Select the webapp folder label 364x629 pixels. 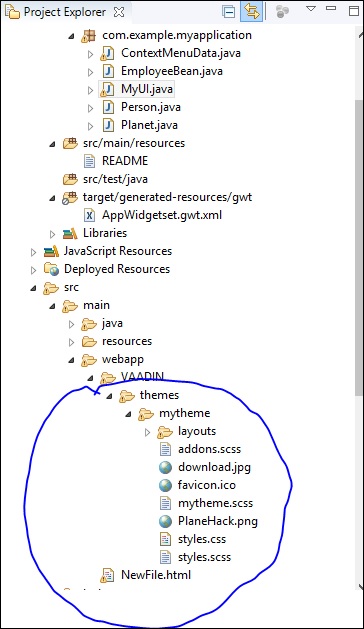tap(123, 359)
